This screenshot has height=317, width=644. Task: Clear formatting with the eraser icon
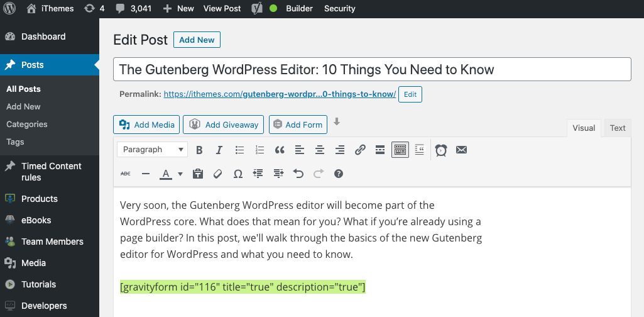tap(217, 174)
